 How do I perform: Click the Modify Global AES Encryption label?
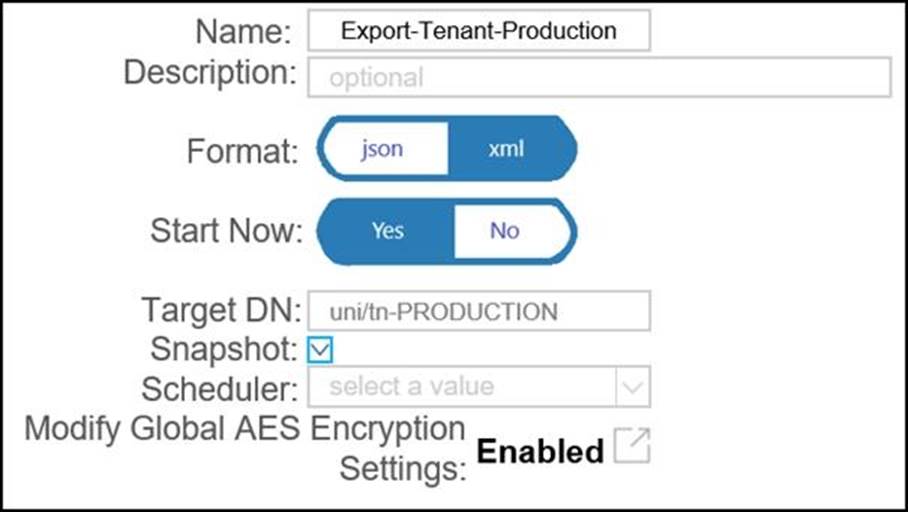[245, 429]
